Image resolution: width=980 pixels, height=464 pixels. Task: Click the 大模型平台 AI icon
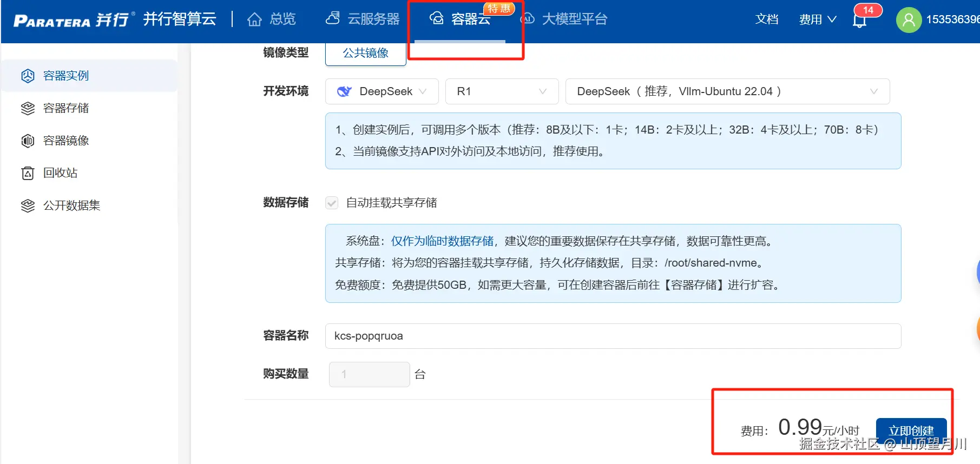[x=528, y=19]
